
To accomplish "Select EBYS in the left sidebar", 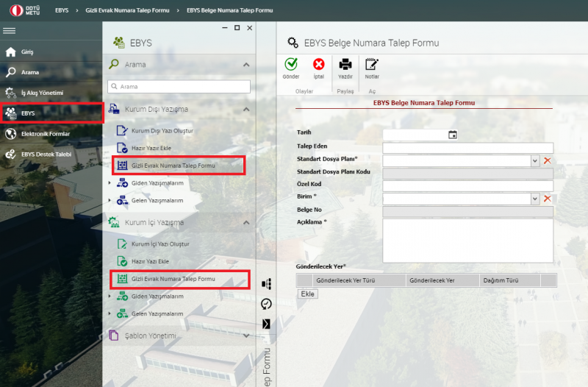I will coord(51,113).
